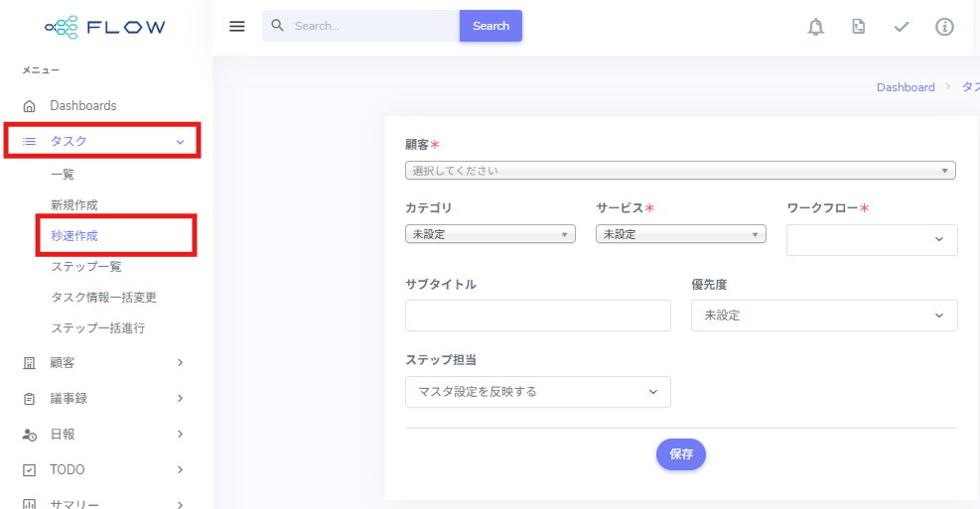Viewport: 980px width, 509px height.
Task: Open the document file icon in header
Action: [x=858, y=27]
